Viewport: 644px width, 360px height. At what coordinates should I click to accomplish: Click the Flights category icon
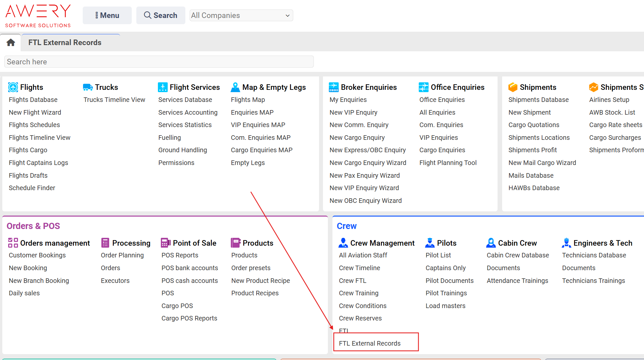tap(13, 87)
